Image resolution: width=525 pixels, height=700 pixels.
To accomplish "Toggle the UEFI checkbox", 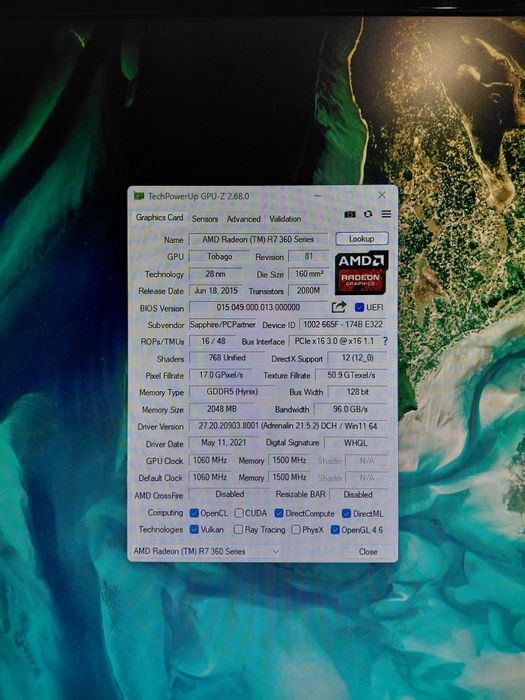I will [x=359, y=307].
